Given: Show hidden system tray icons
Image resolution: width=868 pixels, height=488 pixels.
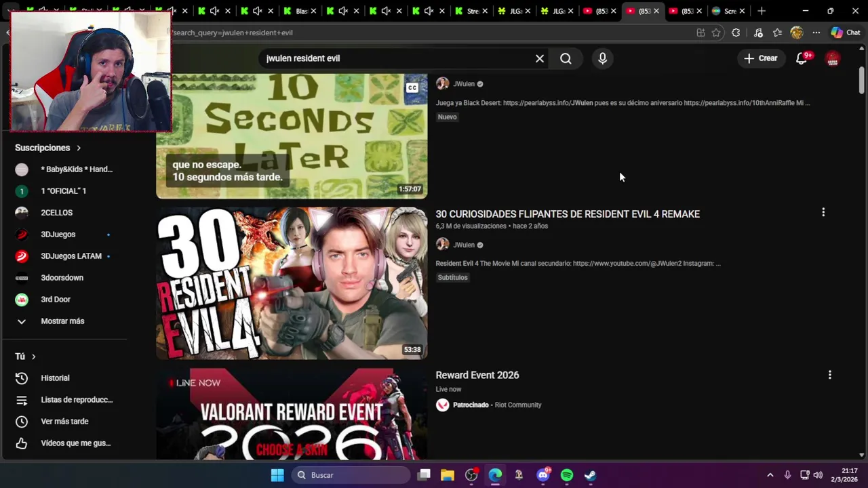Looking at the screenshot, I should point(770,475).
